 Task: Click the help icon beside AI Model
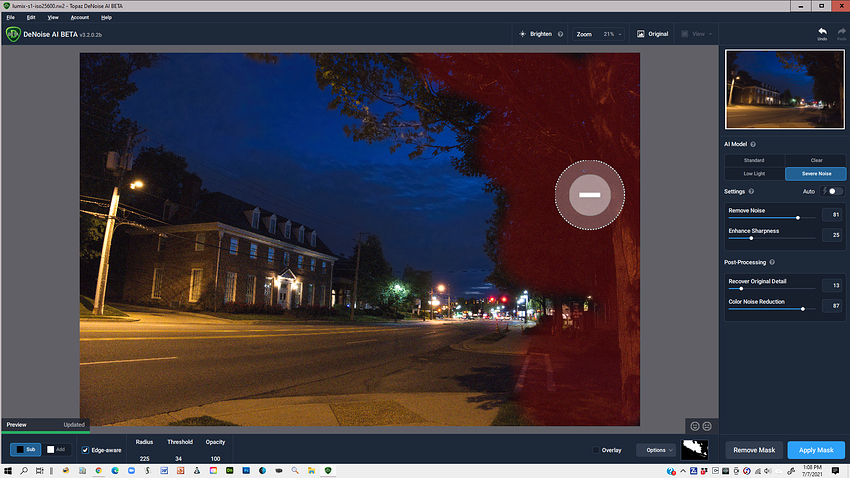pyautogui.click(x=753, y=144)
